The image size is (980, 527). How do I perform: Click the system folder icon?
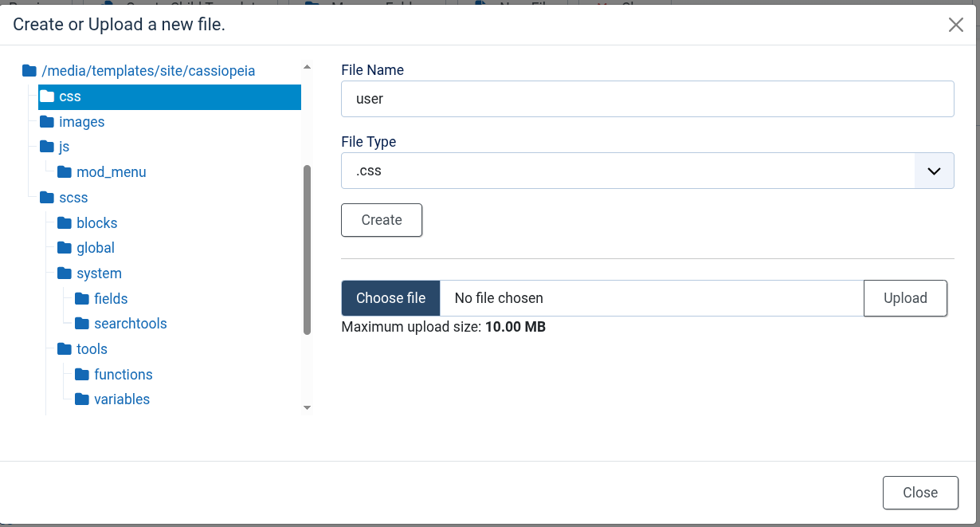point(65,273)
